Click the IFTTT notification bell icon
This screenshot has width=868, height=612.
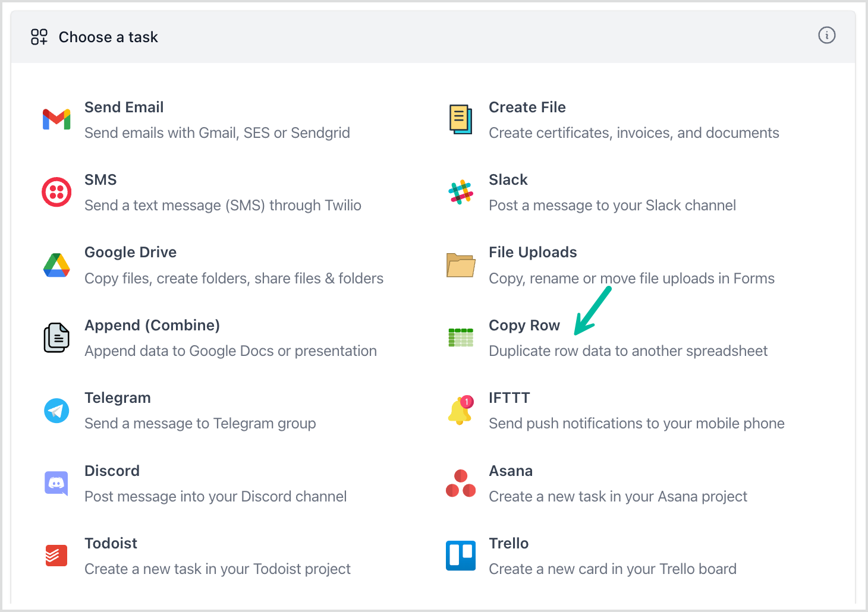[461, 410]
